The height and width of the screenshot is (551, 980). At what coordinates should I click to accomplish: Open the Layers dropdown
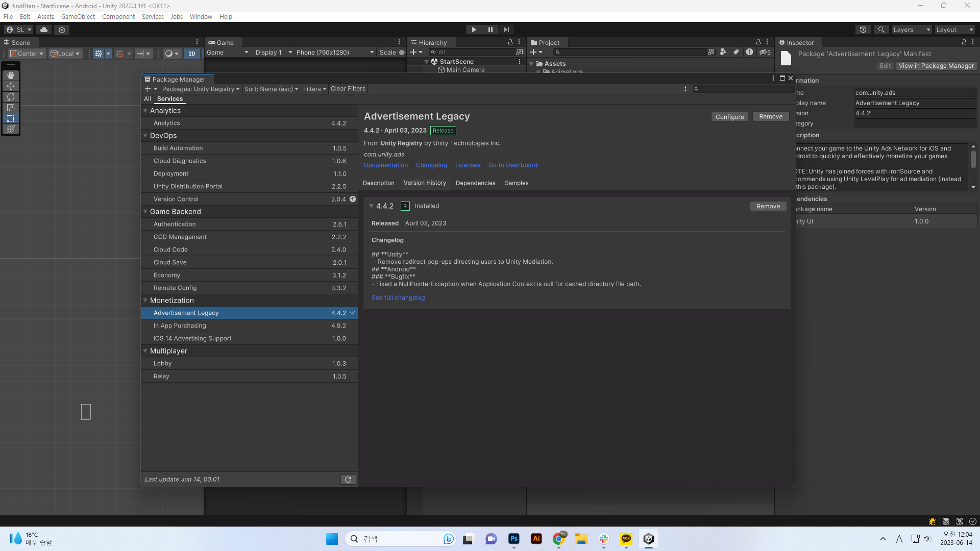pos(912,30)
